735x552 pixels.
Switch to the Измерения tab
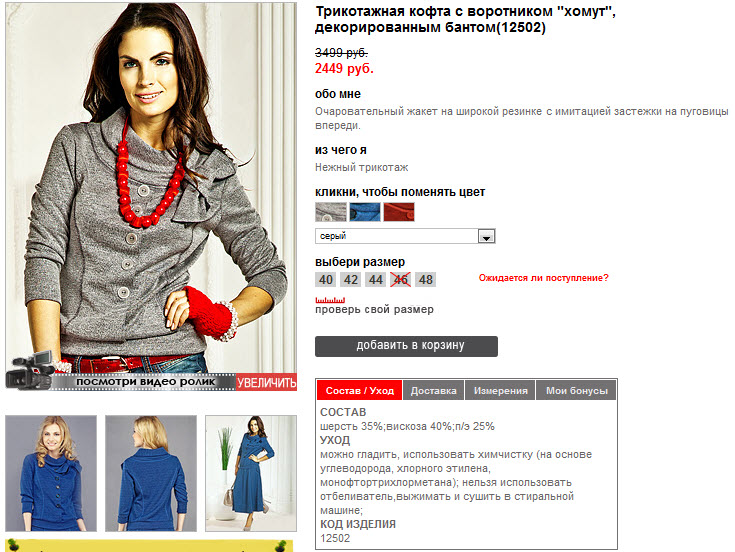tap(500, 390)
